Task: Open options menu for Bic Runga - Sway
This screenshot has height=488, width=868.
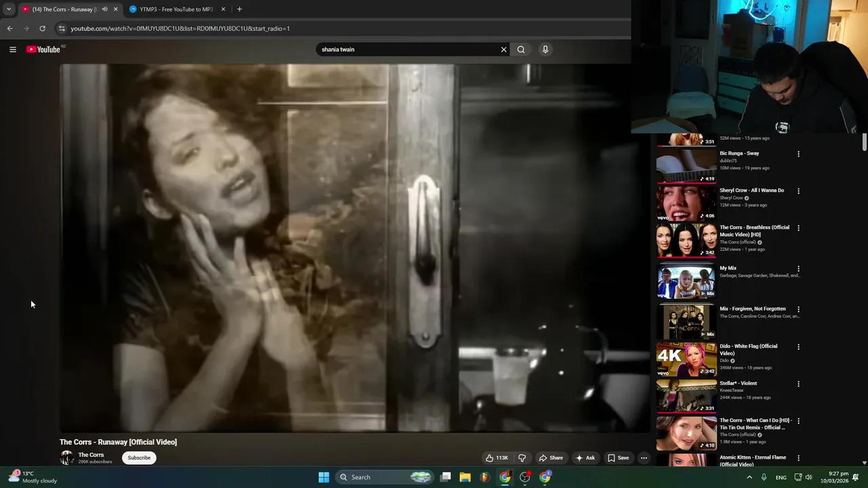Action: coord(798,154)
